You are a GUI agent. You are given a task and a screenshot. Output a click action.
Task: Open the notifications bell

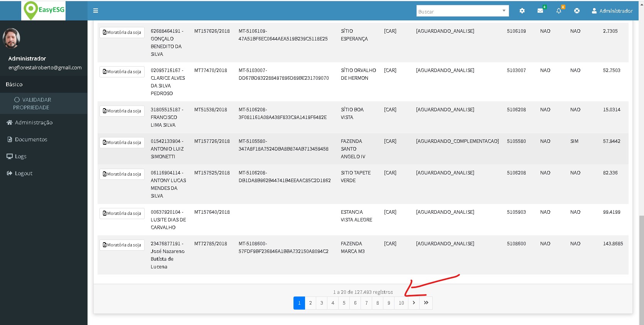coord(559,11)
